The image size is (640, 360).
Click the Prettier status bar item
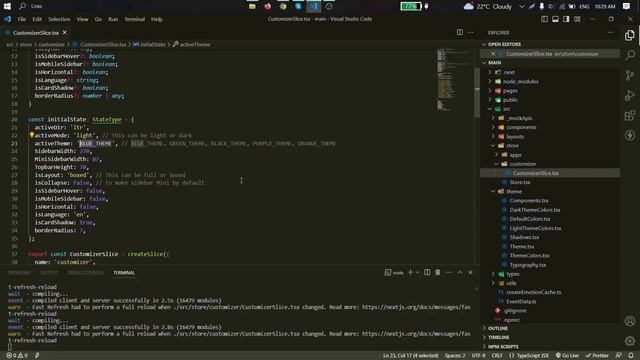(x=597, y=356)
